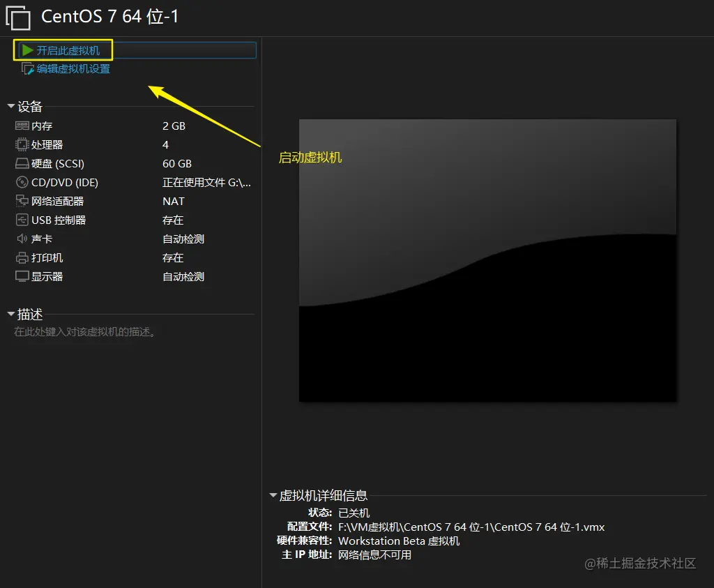Click the 虚拟机详细信息 heading text

(x=324, y=495)
